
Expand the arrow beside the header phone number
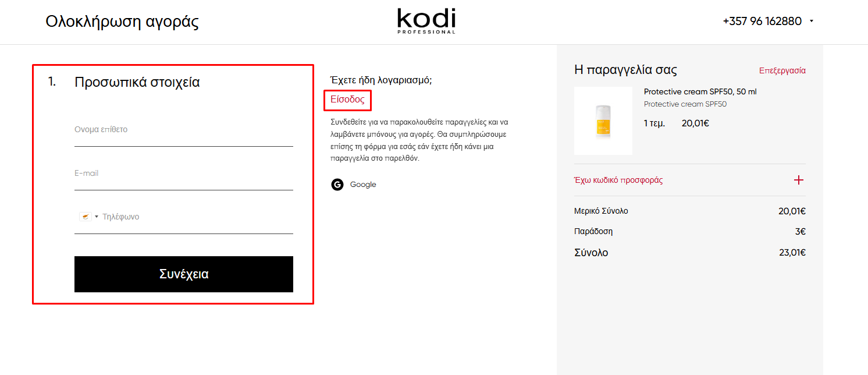click(812, 22)
